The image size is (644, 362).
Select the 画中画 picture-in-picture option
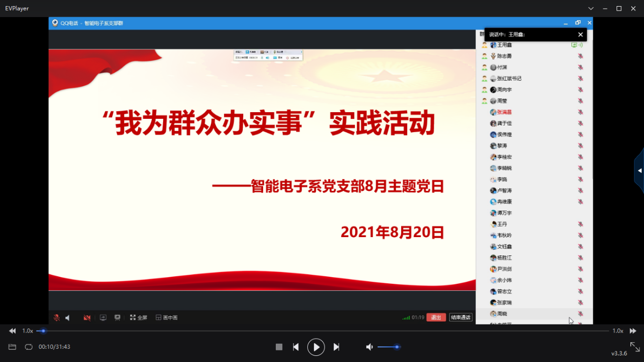click(x=167, y=318)
